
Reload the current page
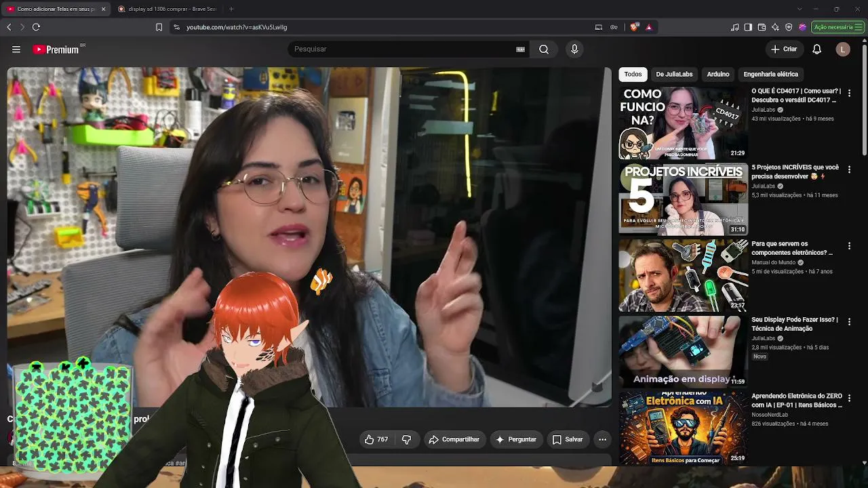pyautogui.click(x=36, y=27)
